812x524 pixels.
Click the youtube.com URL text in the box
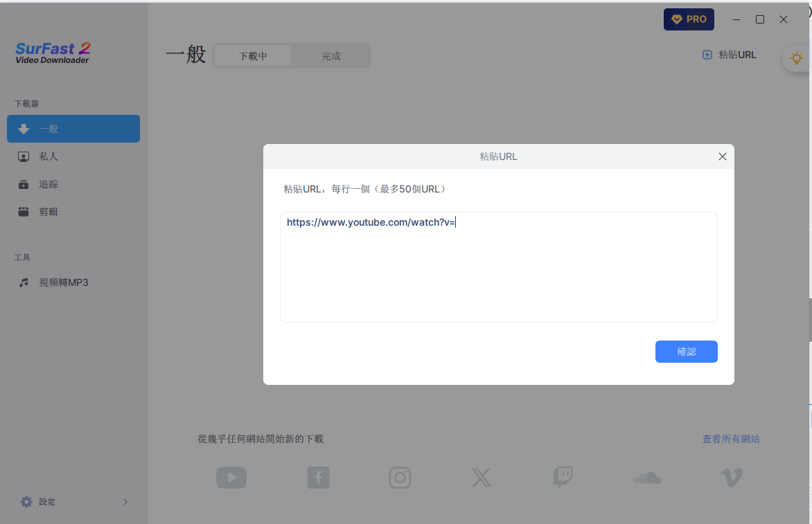click(371, 222)
